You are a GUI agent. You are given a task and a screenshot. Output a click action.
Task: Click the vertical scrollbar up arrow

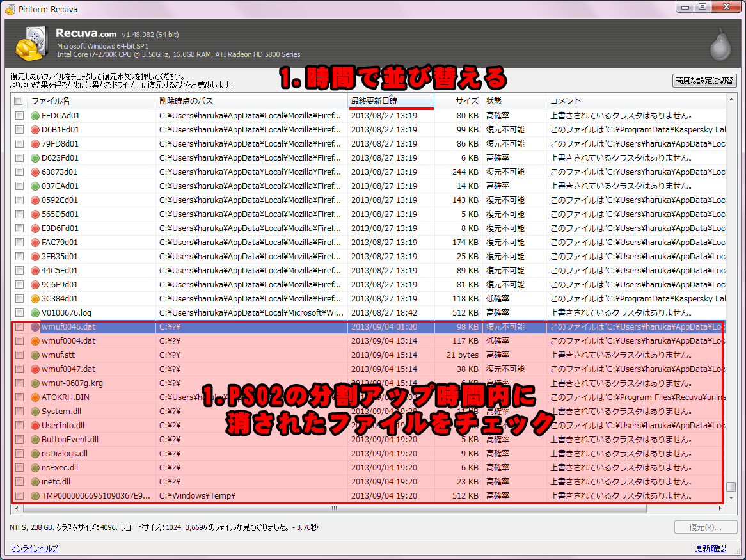(x=731, y=100)
